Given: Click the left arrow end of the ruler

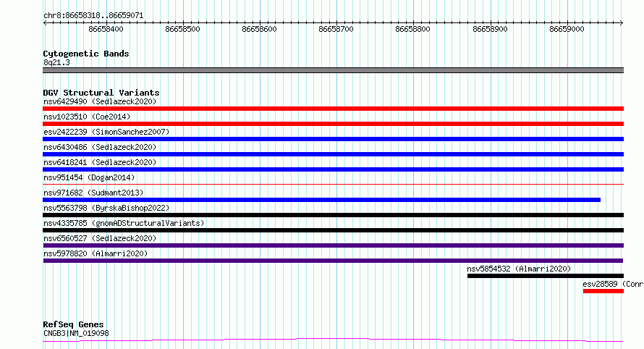Looking at the screenshot, I should pos(45,22).
